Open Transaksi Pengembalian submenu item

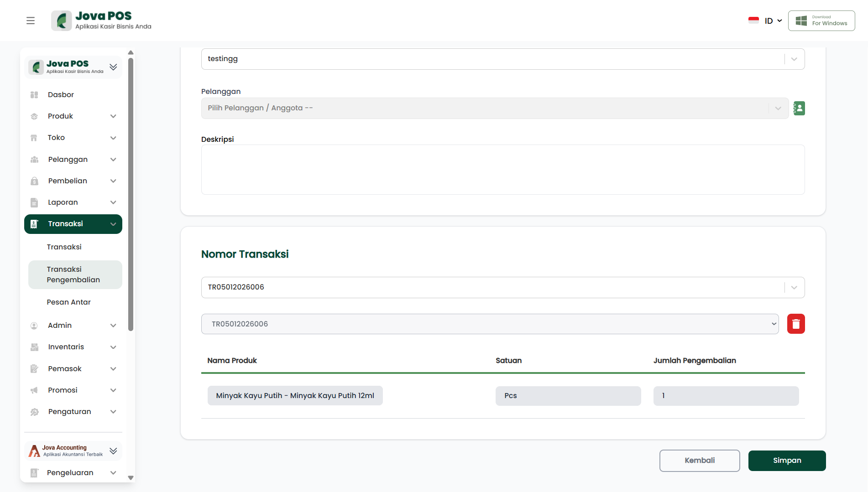pyautogui.click(x=73, y=274)
